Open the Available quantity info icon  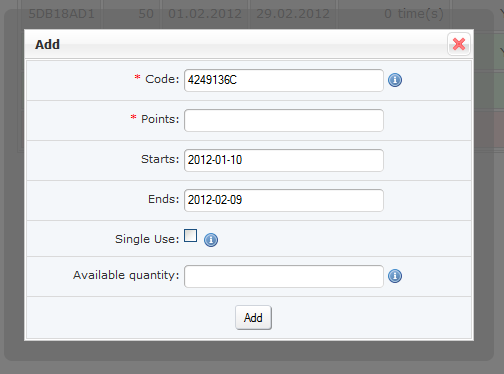[x=395, y=276]
